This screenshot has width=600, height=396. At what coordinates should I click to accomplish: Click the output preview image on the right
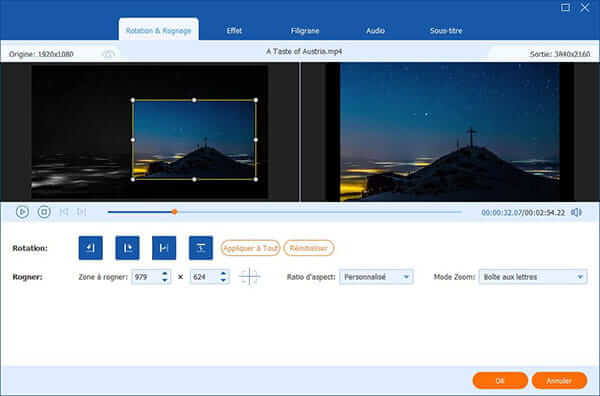(450, 132)
